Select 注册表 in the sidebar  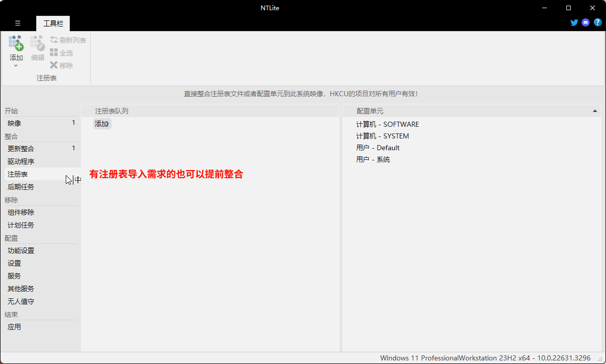[x=41, y=174]
